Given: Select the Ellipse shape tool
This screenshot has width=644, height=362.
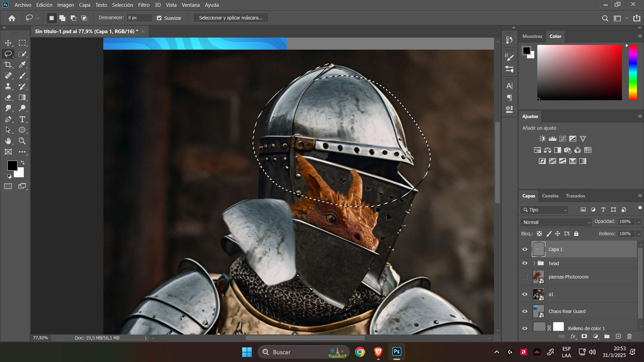Looking at the screenshot, I should pos(22,130).
